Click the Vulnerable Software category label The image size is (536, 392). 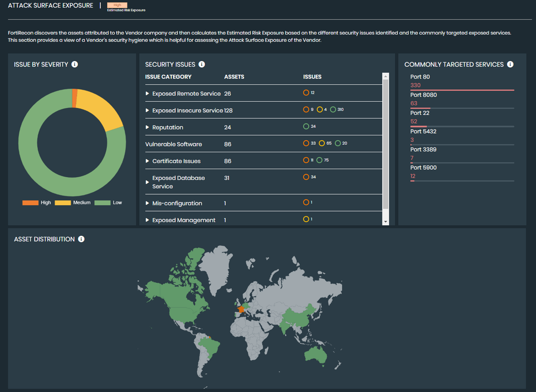pyautogui.click(x=174, y=144)
